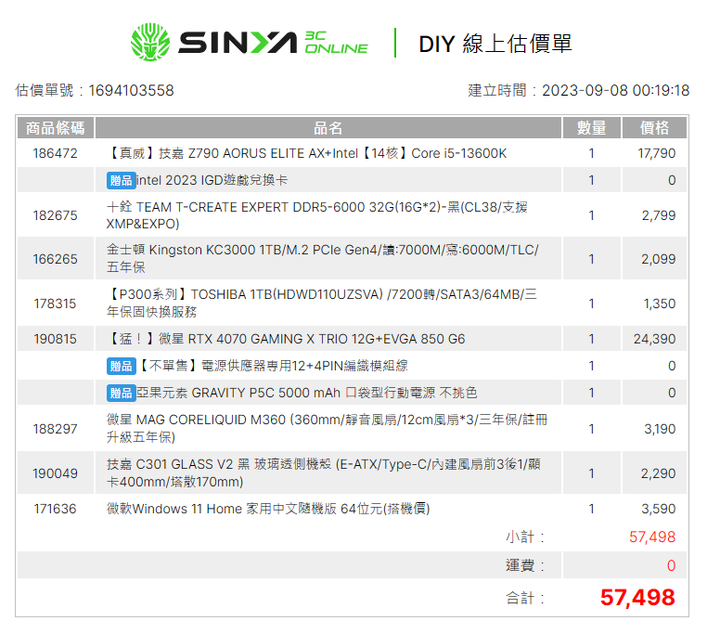
Task: Select the quantity 1 in the RTX 4070 row
Action: [591, 339]
